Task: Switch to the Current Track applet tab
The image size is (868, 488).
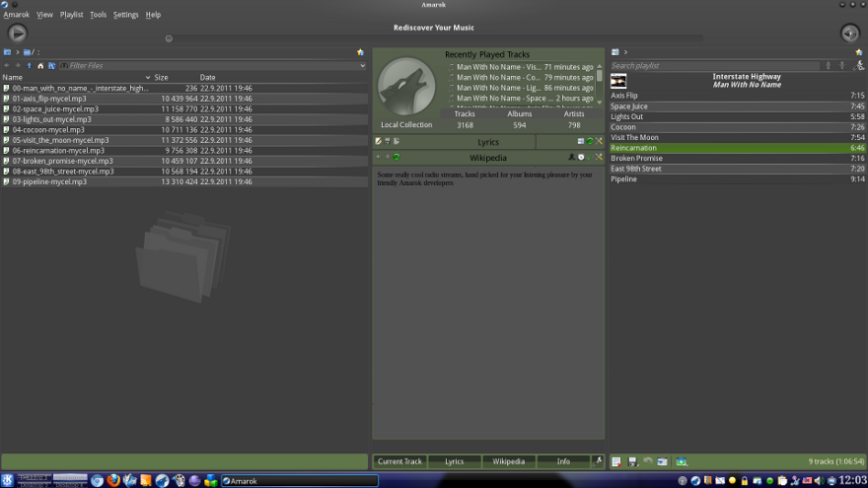Action: click(399, 461)
